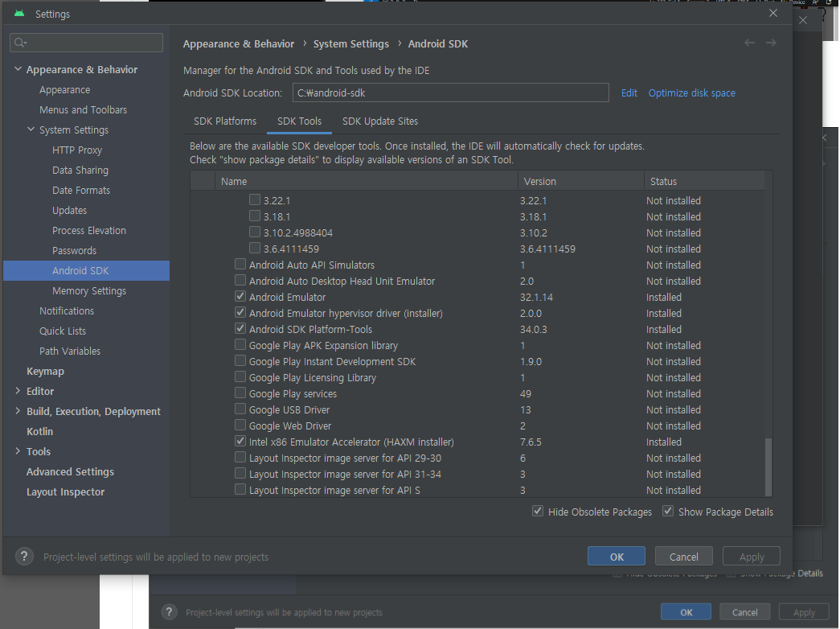This screenshot has height=629, width=840.
Task: Check Google USB Driver checkbox
Action: tap(240, 409)
